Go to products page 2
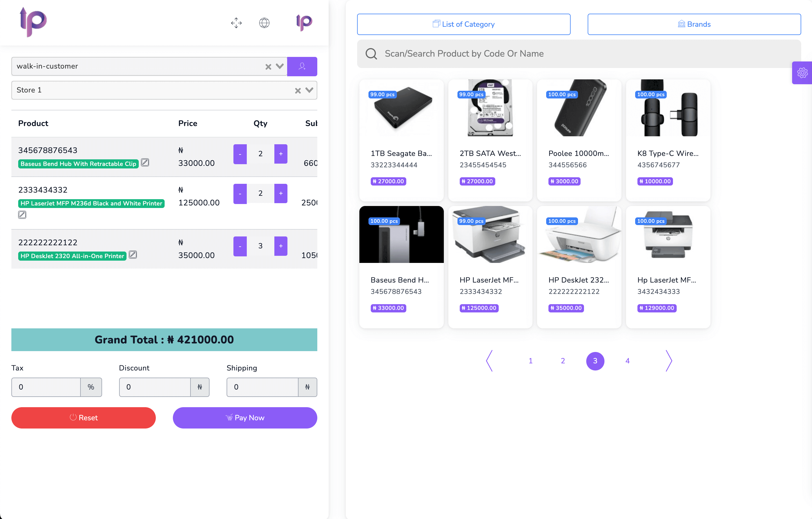Image resolution: width=812 pixels, height=519 pixels. 563,361
